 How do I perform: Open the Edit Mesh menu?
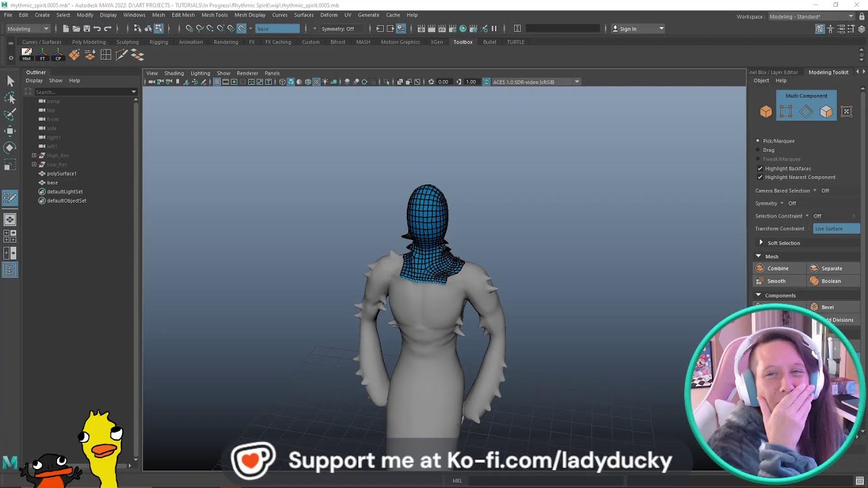coord(183,15)
